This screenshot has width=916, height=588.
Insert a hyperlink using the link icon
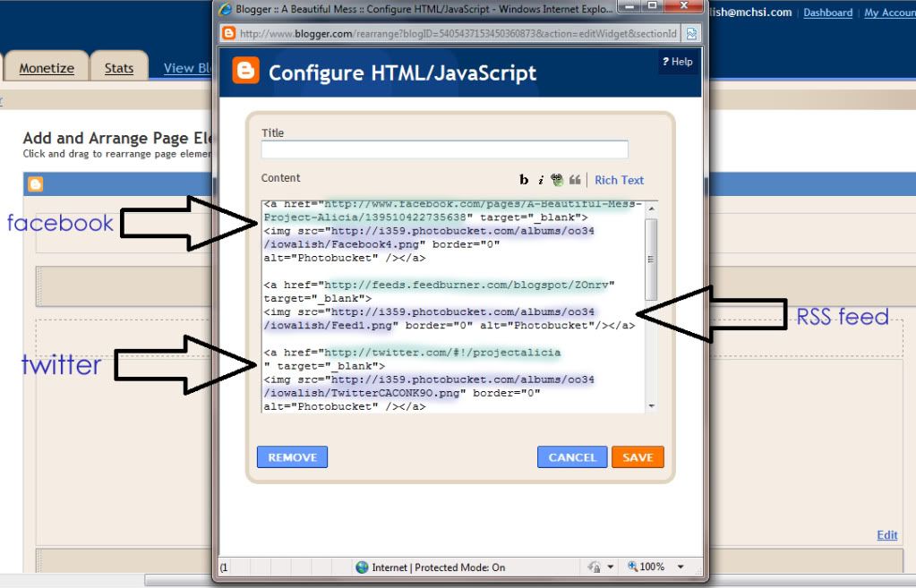tap(557, 180)
